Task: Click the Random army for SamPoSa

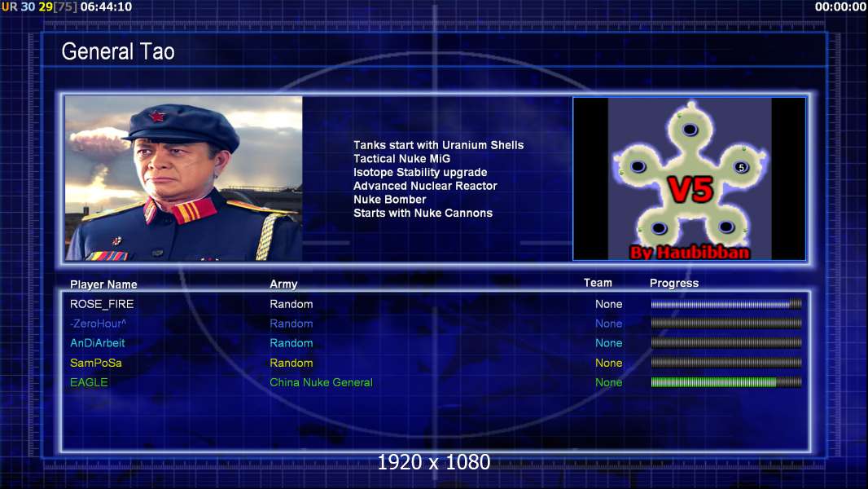Action: [292, 363]
